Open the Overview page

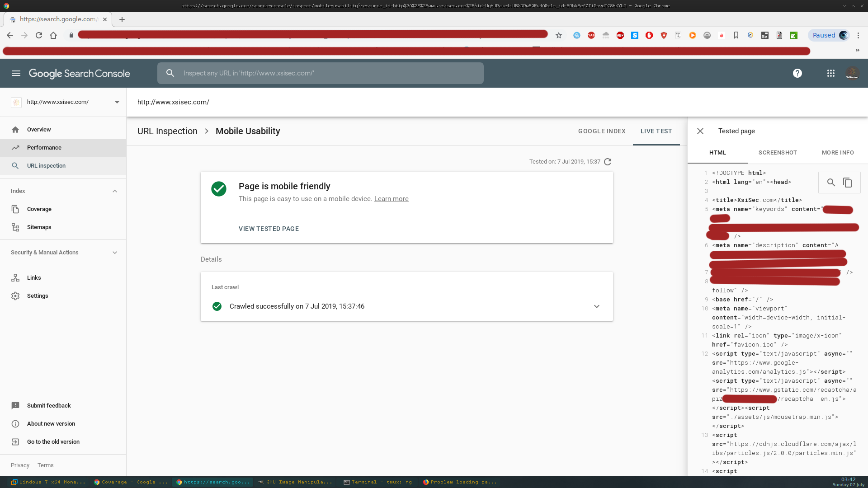point(63,130)
